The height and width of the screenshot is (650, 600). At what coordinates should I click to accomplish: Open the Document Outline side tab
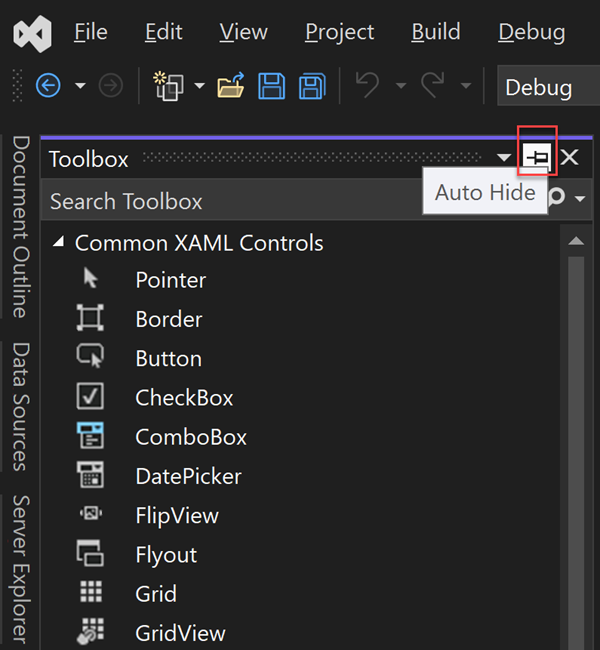[x=21, y=227]
